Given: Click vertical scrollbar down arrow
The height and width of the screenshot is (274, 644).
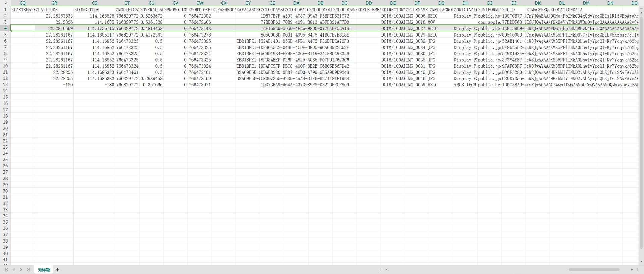Looking at the screenshot, I should click(x=641, y=262).
